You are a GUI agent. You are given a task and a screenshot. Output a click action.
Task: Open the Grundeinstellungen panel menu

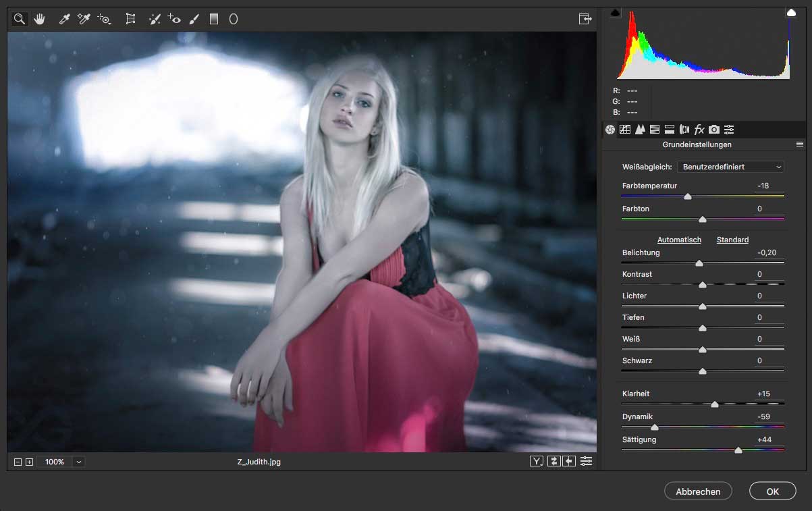[x=800, y=144]
